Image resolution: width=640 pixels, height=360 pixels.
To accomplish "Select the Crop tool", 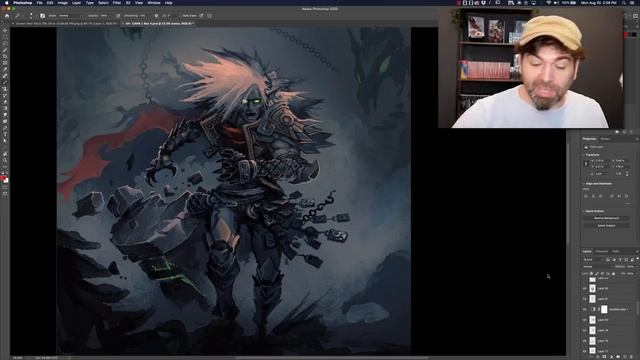I will [x=5, y=56].
